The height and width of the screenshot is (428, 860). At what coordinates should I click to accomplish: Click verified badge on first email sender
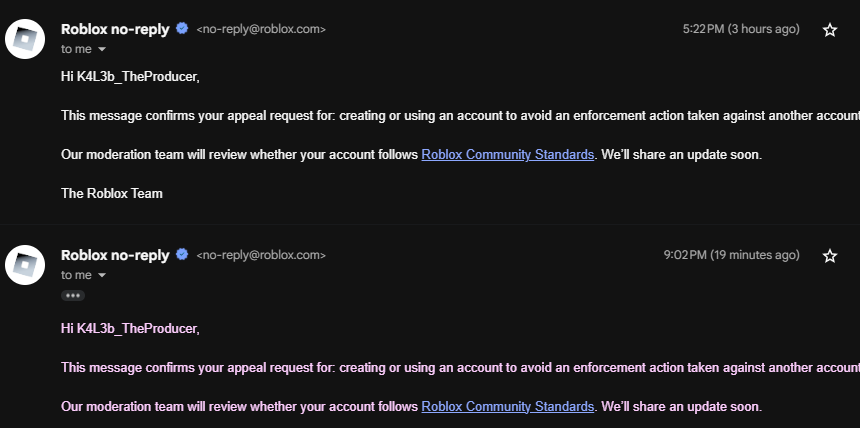coord(182,29)
